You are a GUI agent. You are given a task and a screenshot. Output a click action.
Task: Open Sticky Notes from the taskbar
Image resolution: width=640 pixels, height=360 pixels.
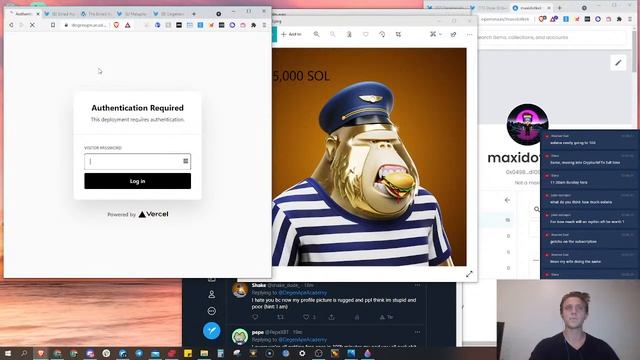click(x=188, y=353)
